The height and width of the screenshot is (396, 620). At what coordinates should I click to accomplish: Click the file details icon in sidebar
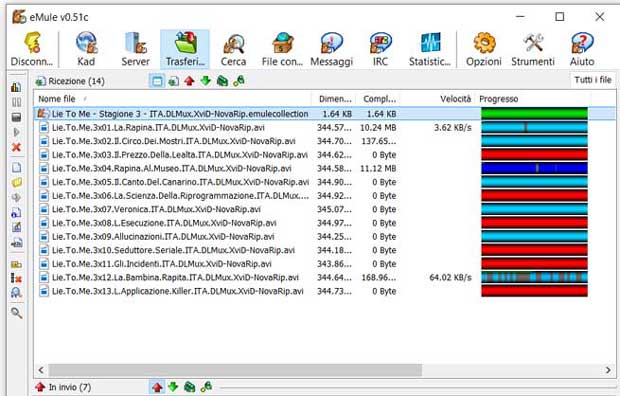coord(16,212)
